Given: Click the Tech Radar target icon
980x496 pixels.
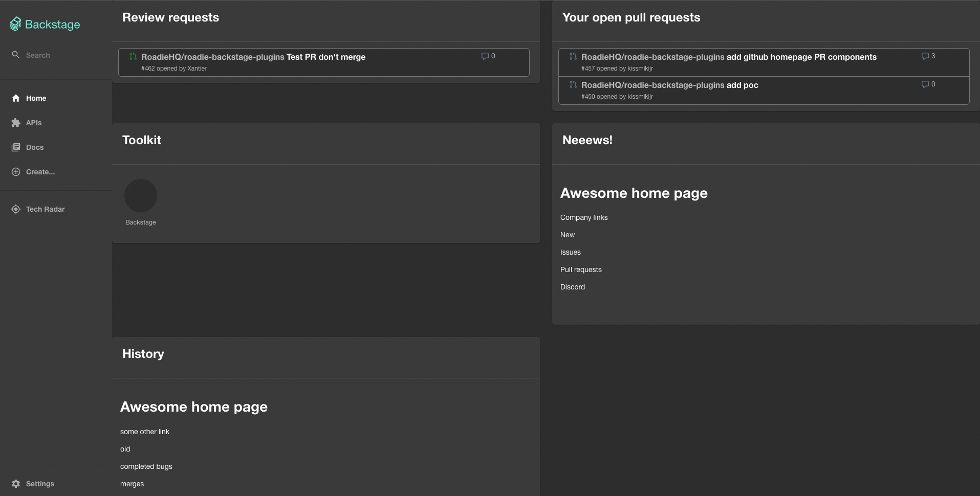Looking at the screenshot, I should tap(16, 209).
